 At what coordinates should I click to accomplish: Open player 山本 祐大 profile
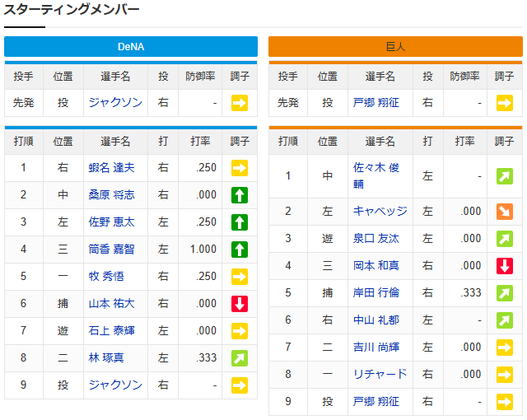(112, 304)
